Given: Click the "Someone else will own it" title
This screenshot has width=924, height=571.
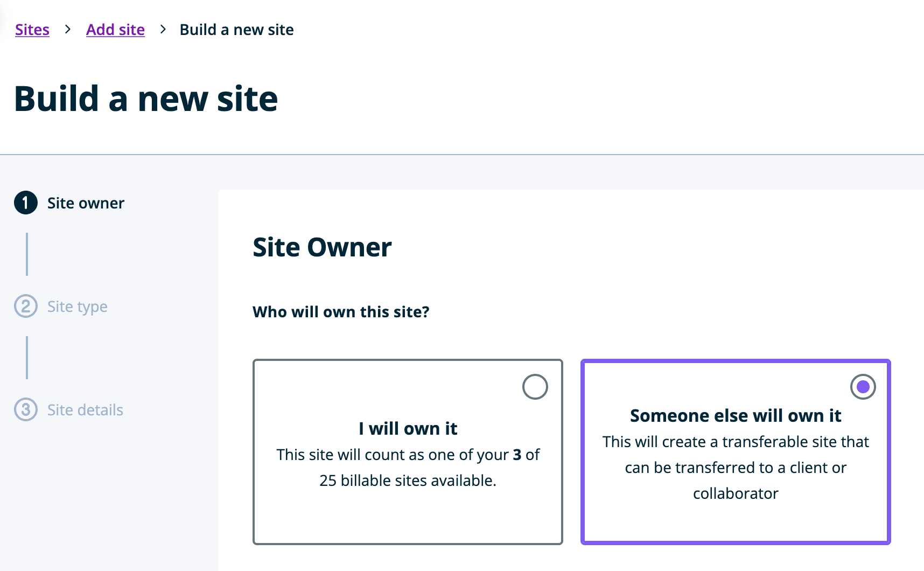Looking at the screenshot, I should [736, 416].
